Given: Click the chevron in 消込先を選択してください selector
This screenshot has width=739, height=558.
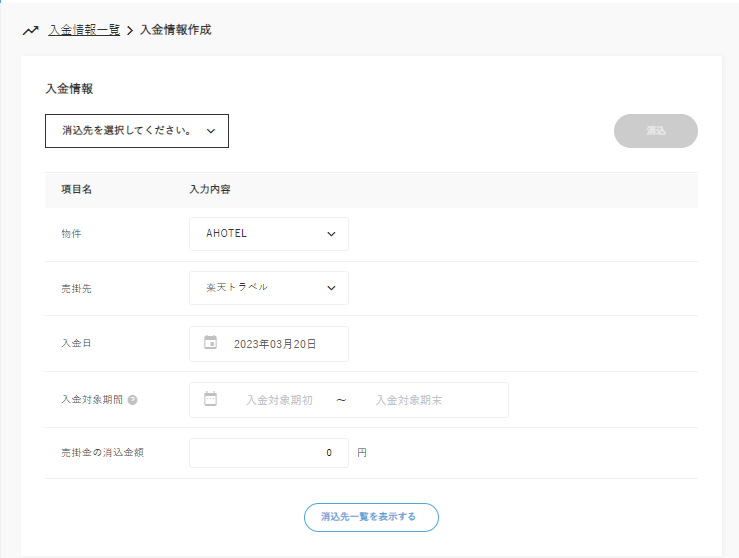Looking at the screenshot, I should (211, 131).
